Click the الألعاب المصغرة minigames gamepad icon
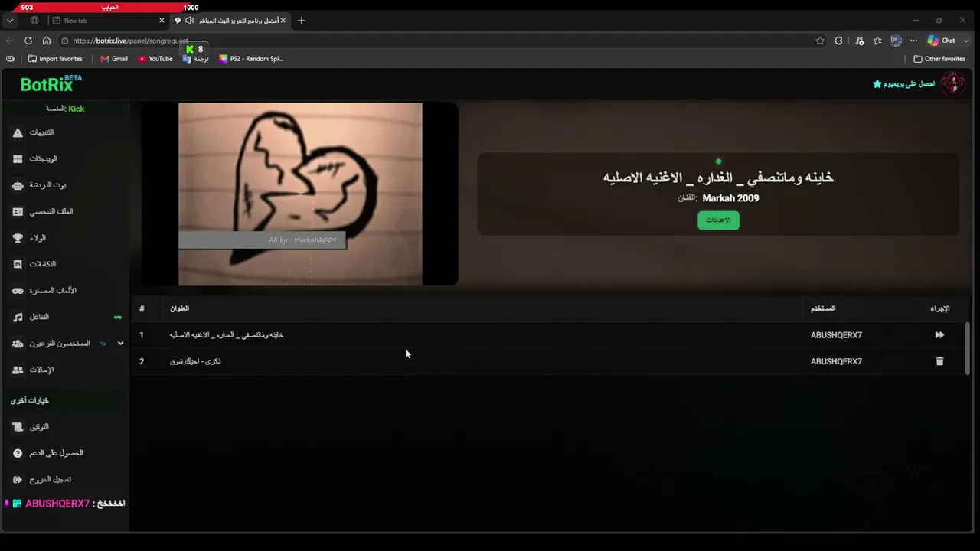980x551 pixels. coord(18,291)
